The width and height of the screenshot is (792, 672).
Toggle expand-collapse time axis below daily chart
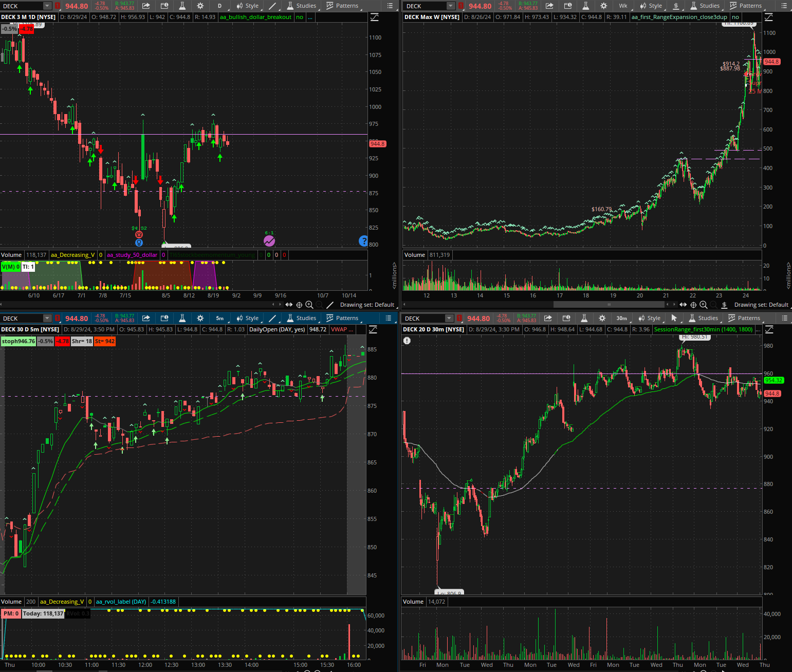tap(289, 305)
